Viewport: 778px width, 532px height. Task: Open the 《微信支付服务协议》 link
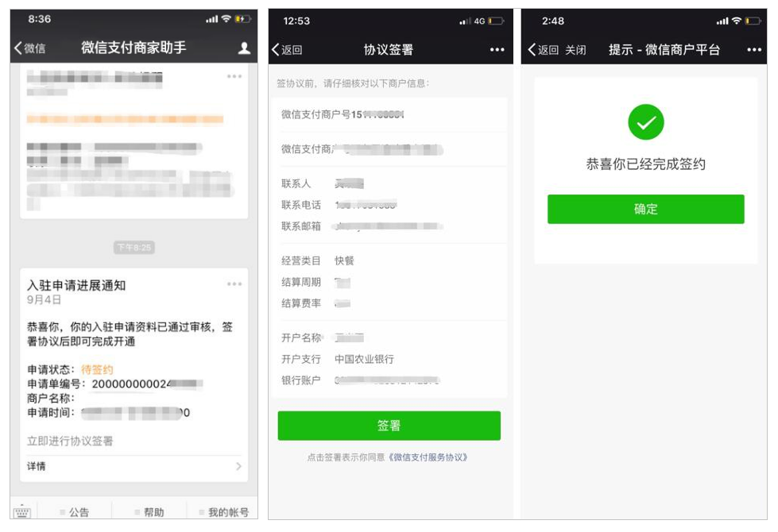[x=428, y=457]
